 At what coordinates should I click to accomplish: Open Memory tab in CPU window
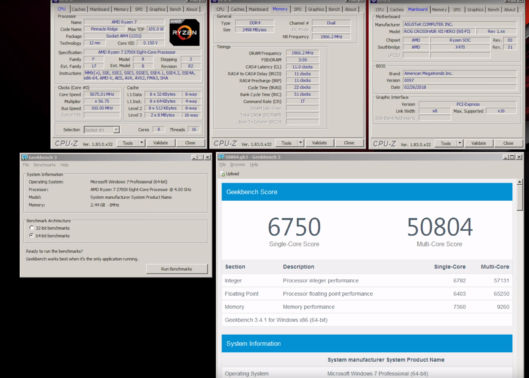tap(121, 9)
